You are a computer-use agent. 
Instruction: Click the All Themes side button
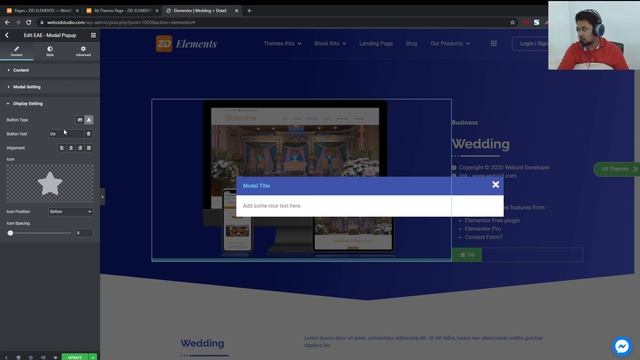pos(616,169)
